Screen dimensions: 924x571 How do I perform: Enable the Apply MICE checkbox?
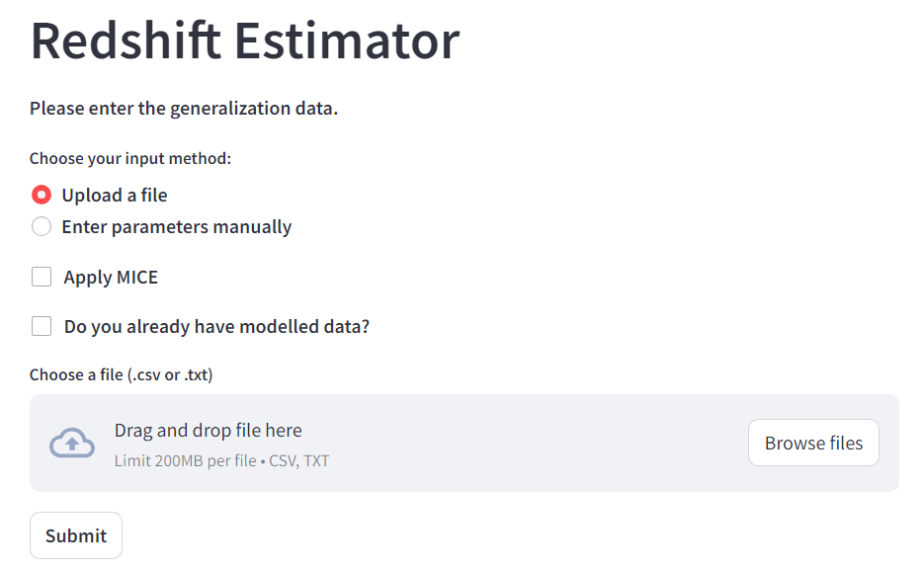point(42,277)
